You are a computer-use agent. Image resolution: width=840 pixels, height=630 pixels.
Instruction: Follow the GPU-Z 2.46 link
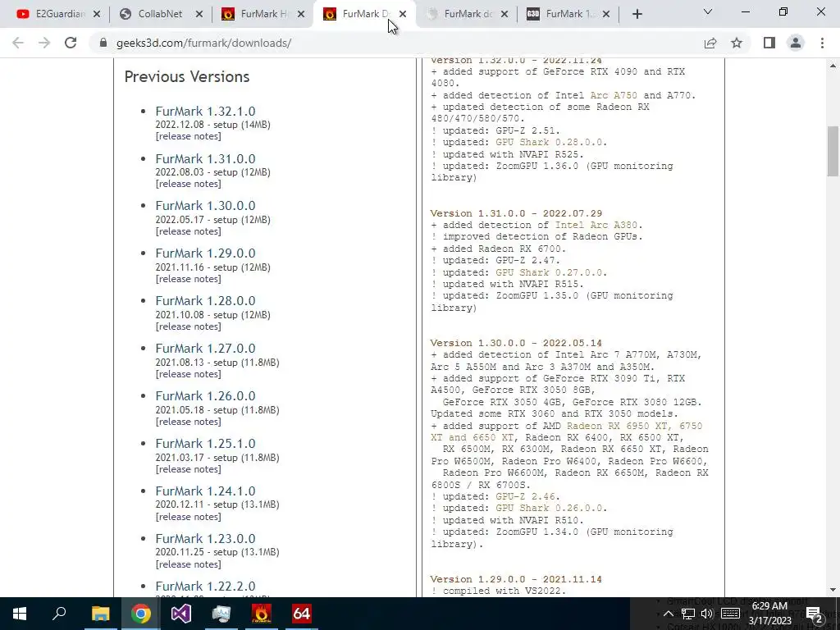click(x=524, y=496)
